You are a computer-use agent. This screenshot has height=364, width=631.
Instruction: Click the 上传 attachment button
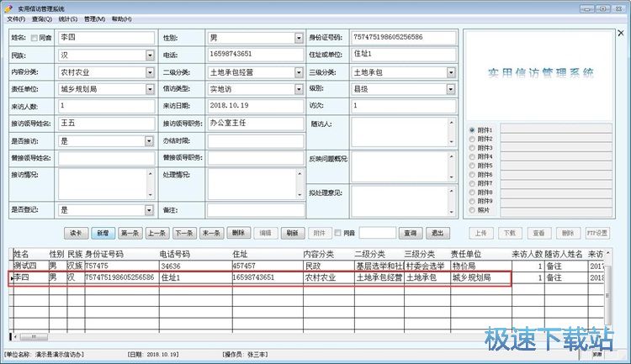tap(481, 233)
